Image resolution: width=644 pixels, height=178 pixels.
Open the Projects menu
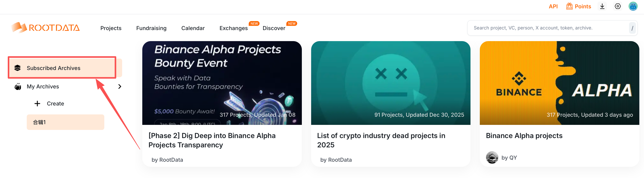point(111,28)
